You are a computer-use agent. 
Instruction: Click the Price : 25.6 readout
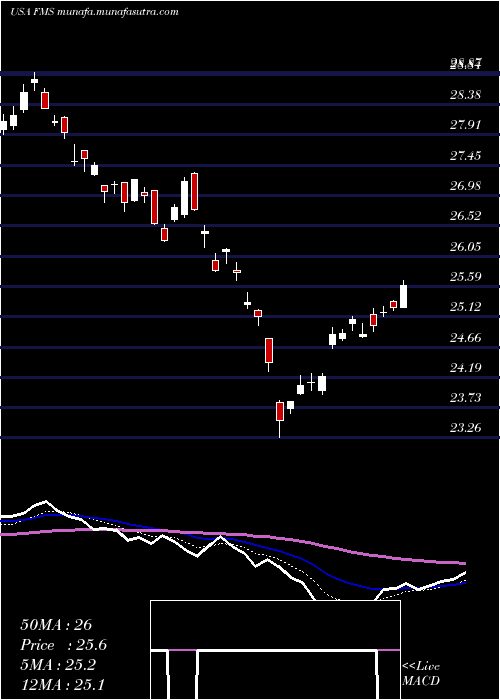(x=64, y=645)
